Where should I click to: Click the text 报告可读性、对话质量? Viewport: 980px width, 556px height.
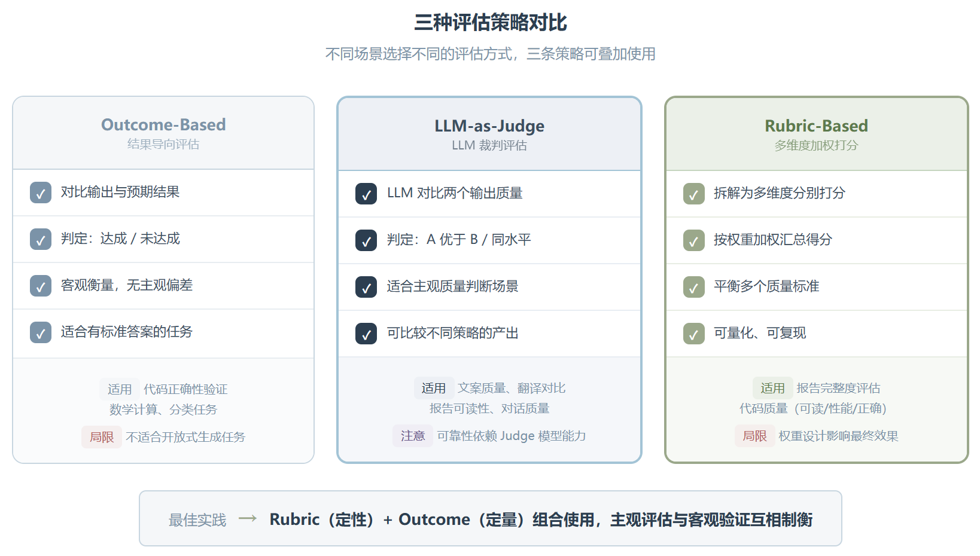click(x=489, y=408)
